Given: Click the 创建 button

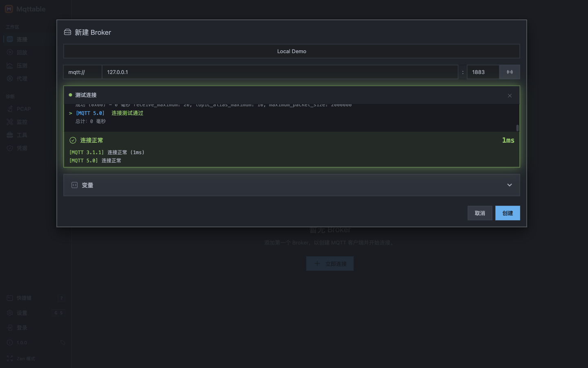Looking at the screenshot, I should 508,213.
